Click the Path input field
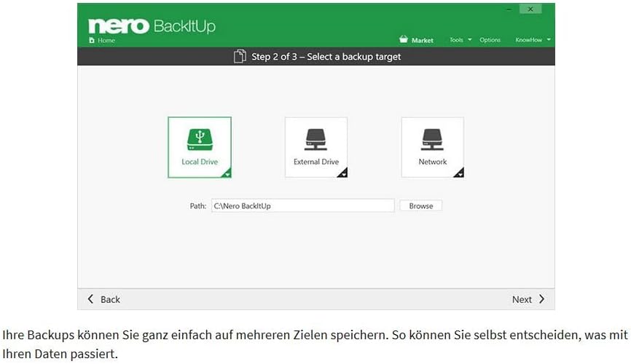 click(302, 205)
